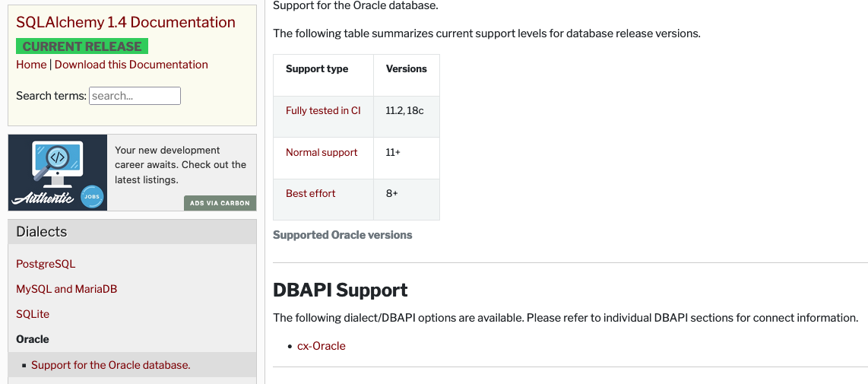Click the Dialects sidebar heading
This screenshot has width=868, height=384.
pyautogui.click(x=132, y=232)
